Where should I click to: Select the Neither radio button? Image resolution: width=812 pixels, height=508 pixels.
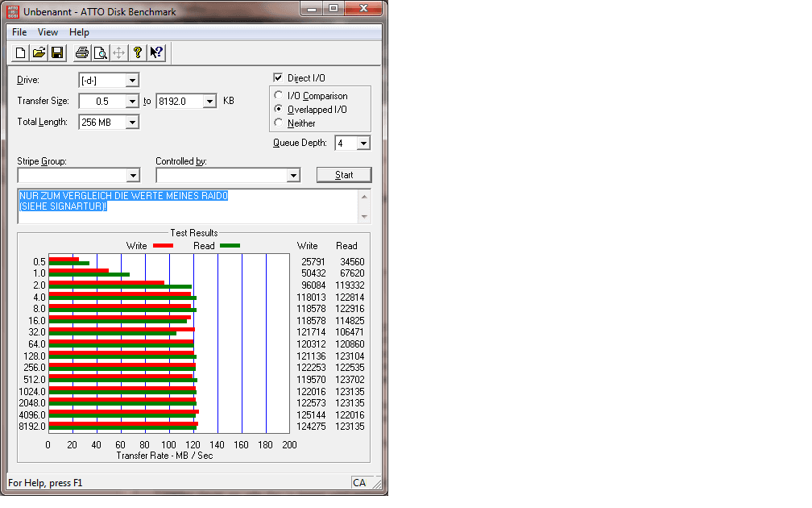(x=279, y=123)
